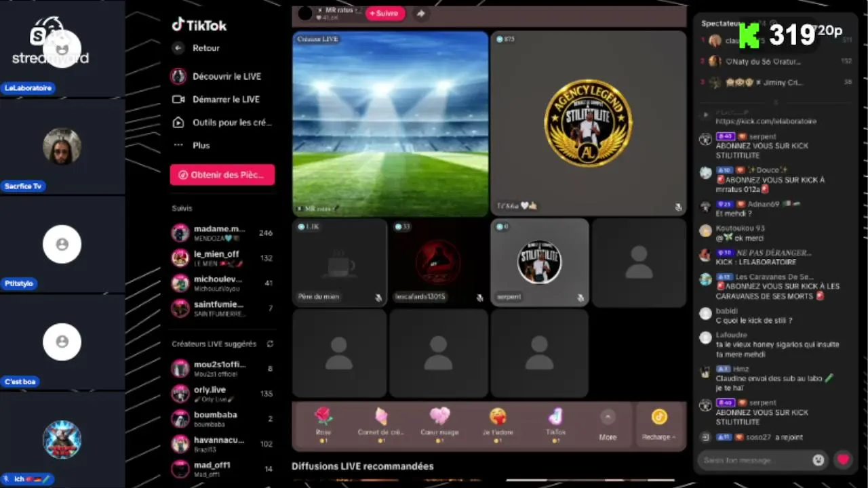Open michoulev... in the Suivis list
Viewport: 868px width, 488px height.
click(222, 283)
